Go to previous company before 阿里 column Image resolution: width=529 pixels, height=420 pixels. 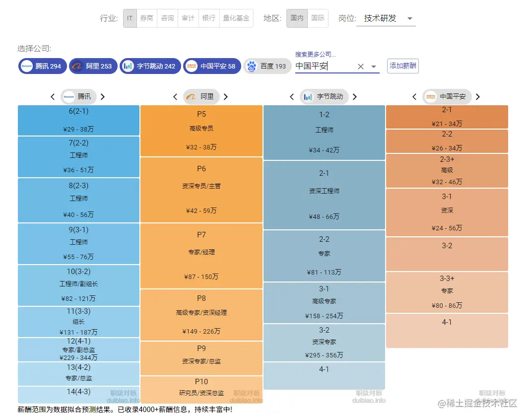point(175,97)
